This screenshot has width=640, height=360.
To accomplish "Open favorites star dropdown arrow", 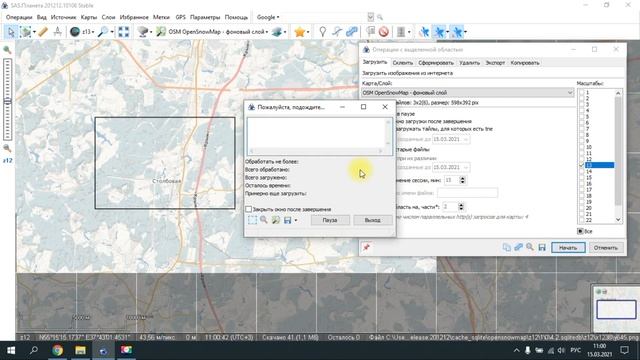I will coord(308,32).
